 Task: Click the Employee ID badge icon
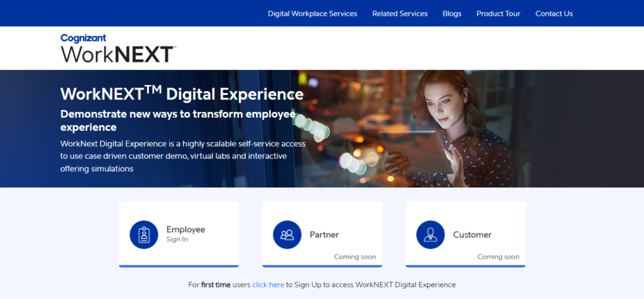[144, 235]
